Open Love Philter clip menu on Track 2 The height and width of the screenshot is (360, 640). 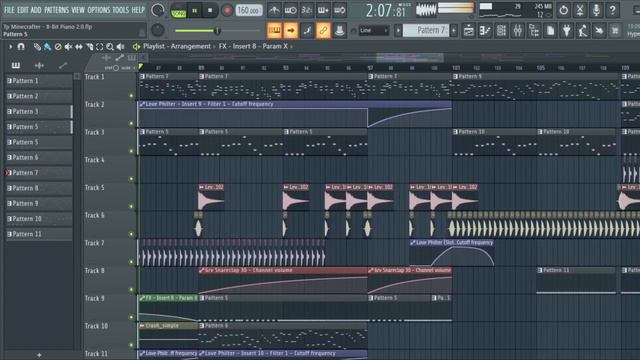tap(142, 104)
